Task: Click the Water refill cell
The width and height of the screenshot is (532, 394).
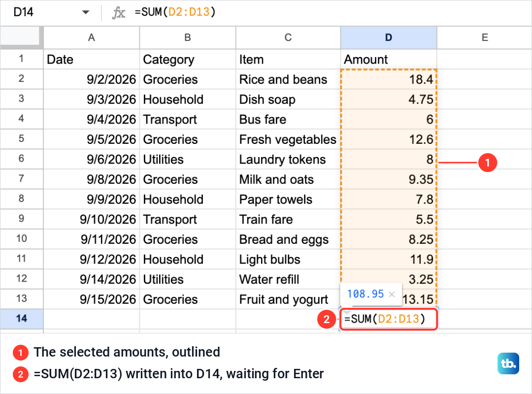Action: click(288, 279)
